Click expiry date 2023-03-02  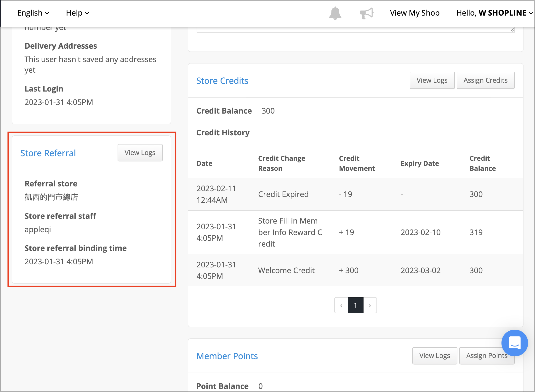coord(421,270)
